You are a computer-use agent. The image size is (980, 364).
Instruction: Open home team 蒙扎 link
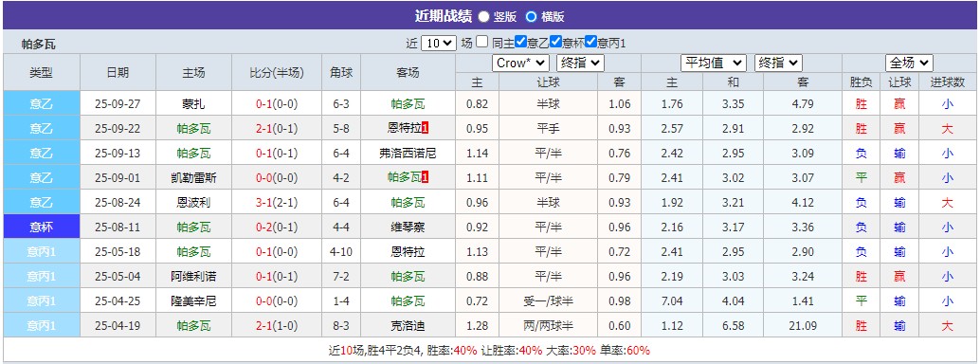click(x=193, y=104)
